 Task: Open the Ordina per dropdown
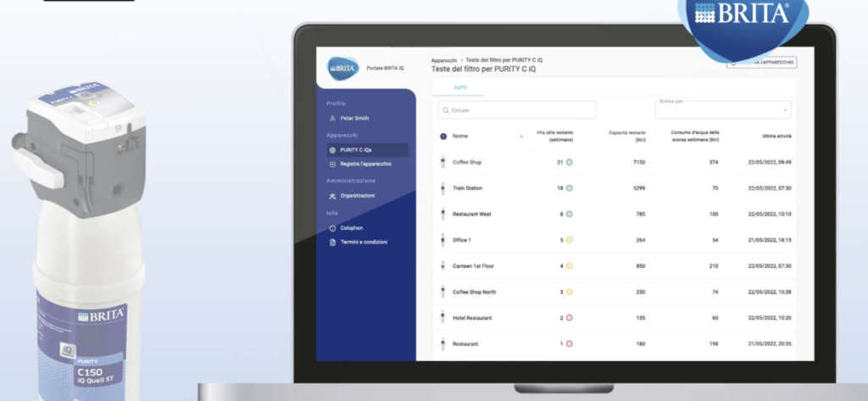pyautogui.click(x=723, y=109)
